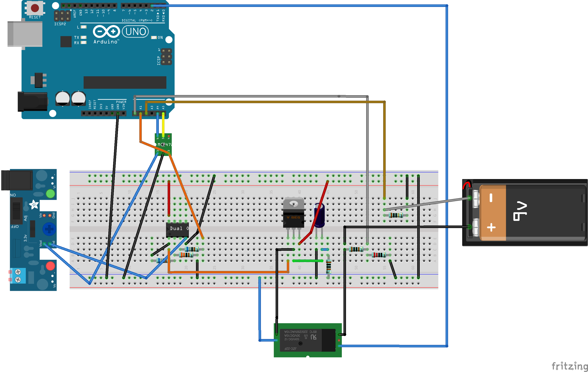Click the blue Adj potentiometer knob

tap(49, 229)
